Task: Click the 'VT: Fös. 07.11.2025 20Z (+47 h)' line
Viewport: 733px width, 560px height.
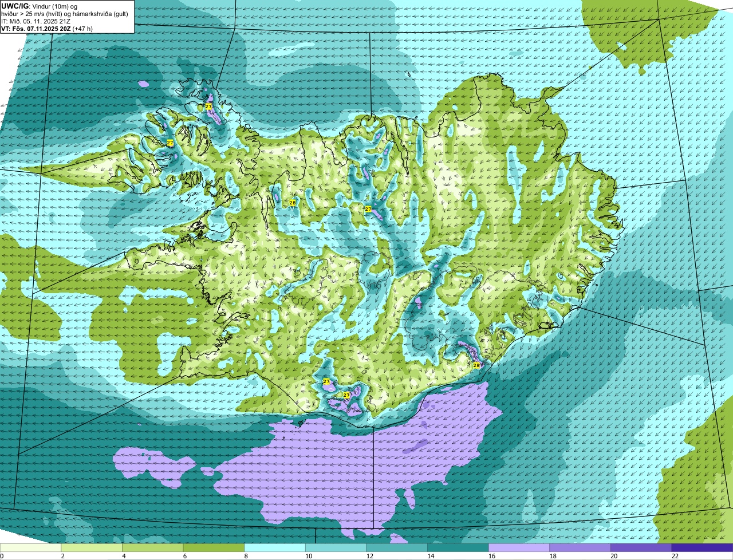Action: [x=47, y=28]
